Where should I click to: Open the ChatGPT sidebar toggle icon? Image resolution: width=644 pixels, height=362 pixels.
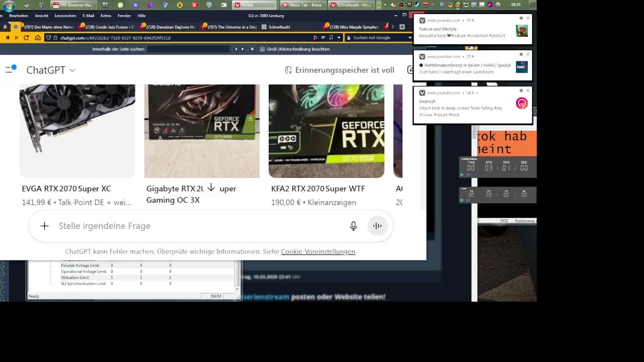pyautogui.click(x=11, y=69)
